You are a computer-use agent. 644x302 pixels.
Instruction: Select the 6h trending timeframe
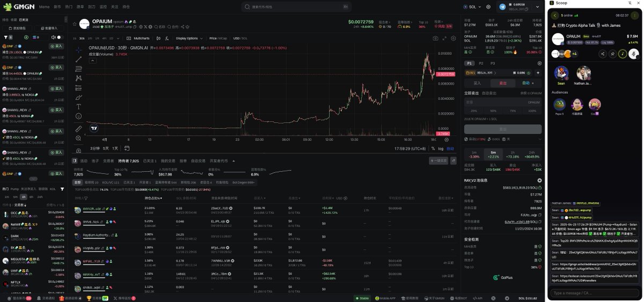pos(32,197)
